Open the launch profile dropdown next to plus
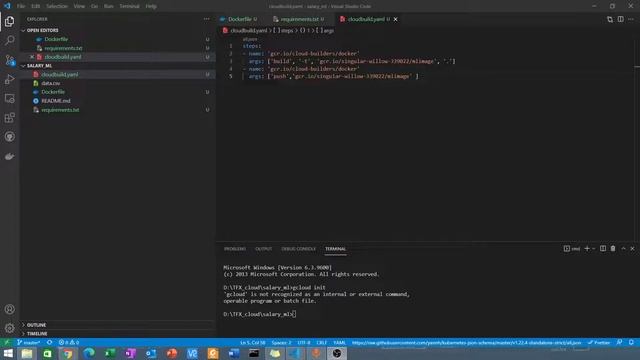Screen dimensions: 640x360 click(x=593, y=249)
